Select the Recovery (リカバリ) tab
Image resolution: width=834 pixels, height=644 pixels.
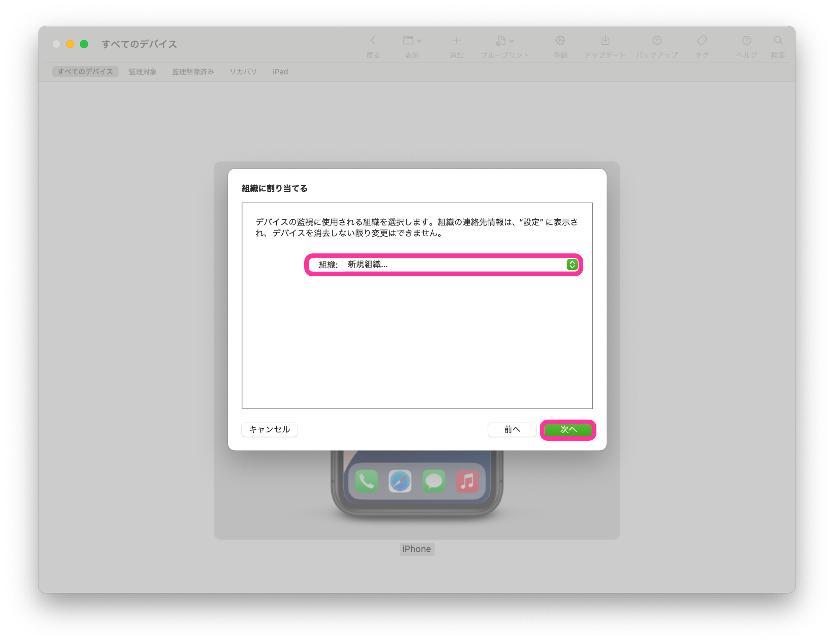click(243, 72)
